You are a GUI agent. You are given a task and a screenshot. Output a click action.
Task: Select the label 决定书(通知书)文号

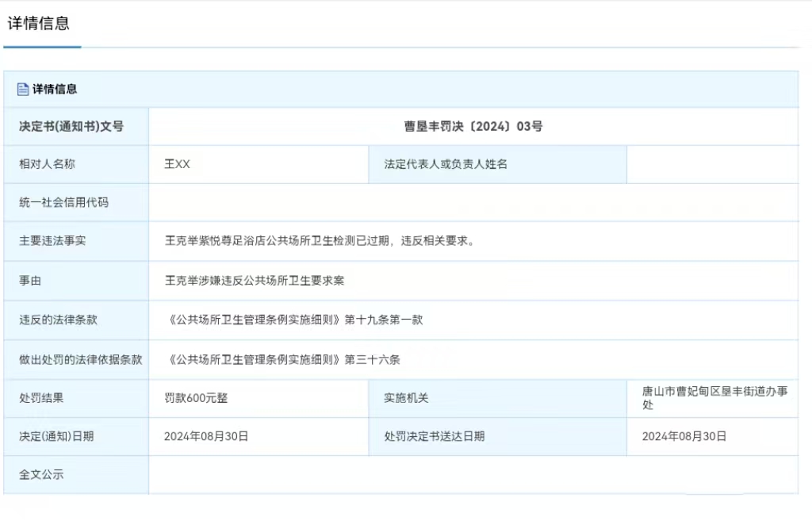(71, 126)
